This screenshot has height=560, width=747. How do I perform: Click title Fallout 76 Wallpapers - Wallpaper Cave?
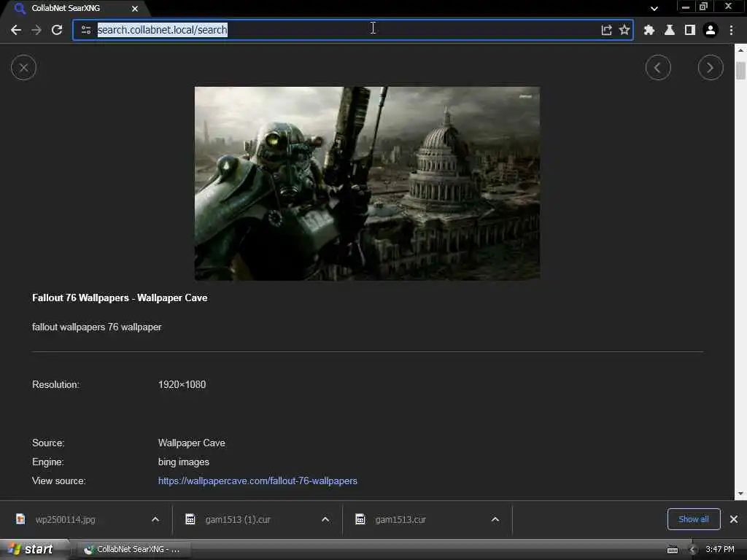(120, 298)
